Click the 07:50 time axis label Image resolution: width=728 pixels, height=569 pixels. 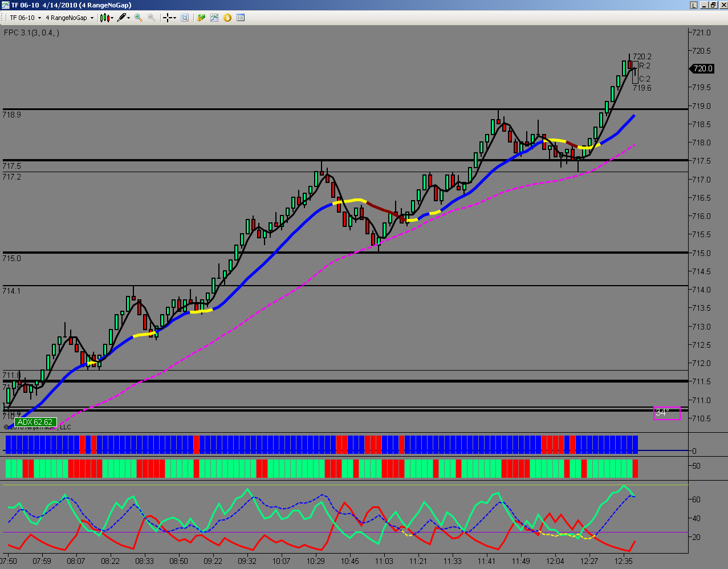9,561
